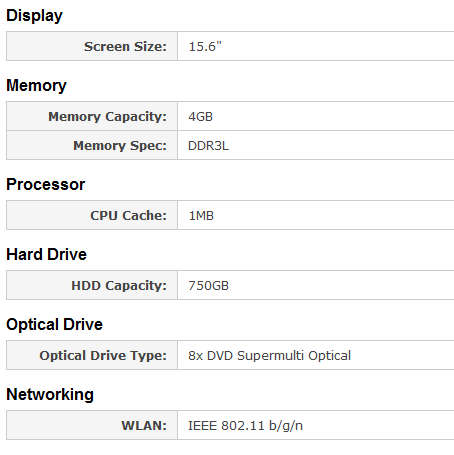The width and height of the screenshot is (454, 455).
Task: Click the 1MB cache value
Action: click(201, 216)
